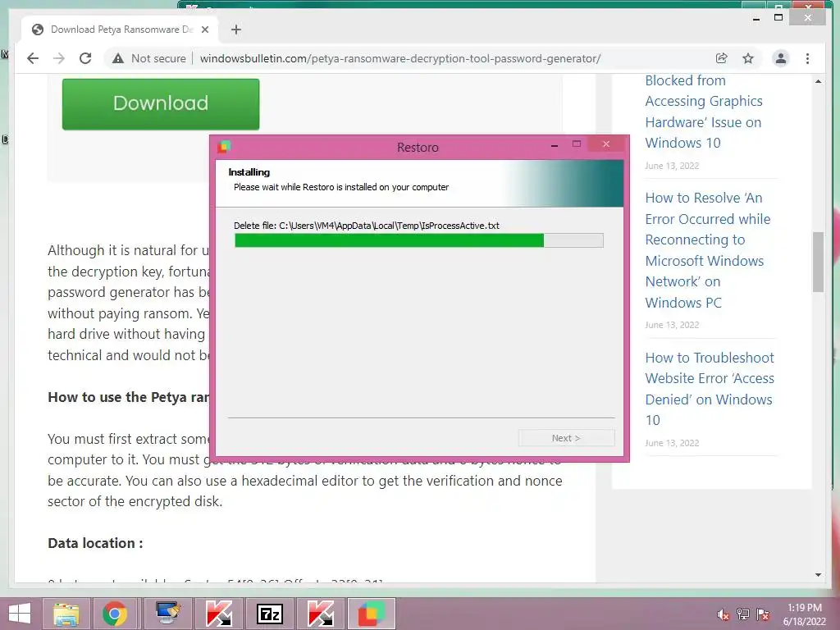840x630 pixels.
Task: Share this page via the share icon
Action: click(722, 58)
